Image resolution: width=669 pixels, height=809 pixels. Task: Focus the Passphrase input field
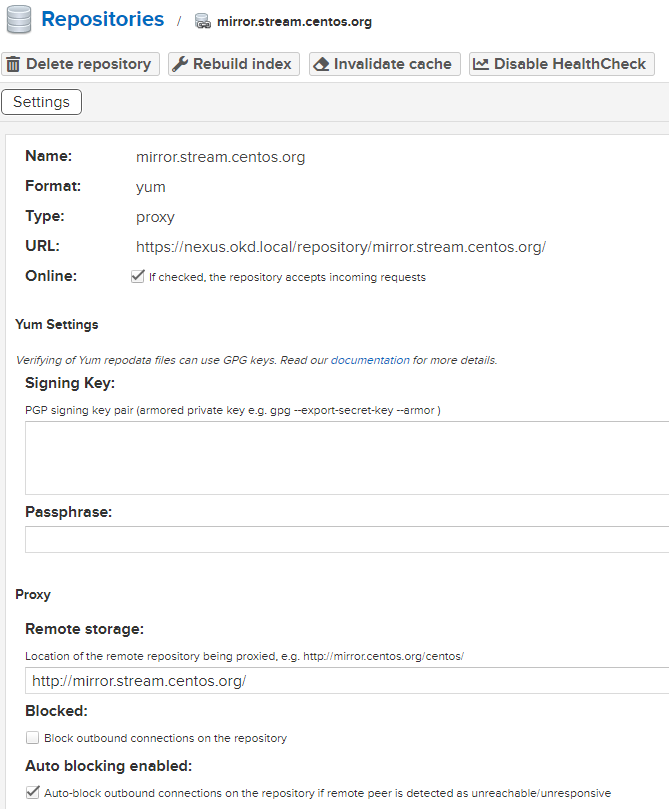pyautogui.click(x=347, y=540)
